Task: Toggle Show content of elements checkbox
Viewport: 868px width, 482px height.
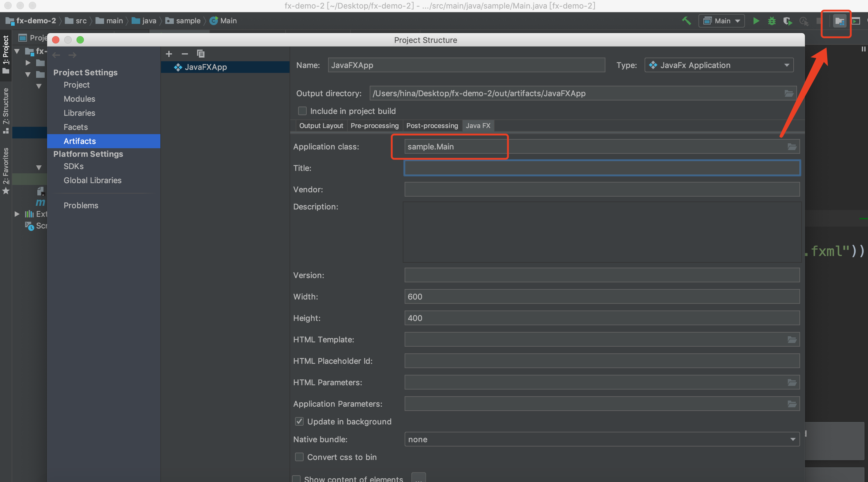Action: coord(296,479)
